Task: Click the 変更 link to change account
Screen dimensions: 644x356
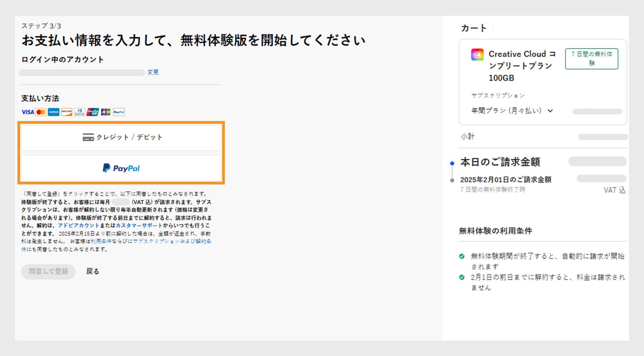Action: tap(153, 72)
